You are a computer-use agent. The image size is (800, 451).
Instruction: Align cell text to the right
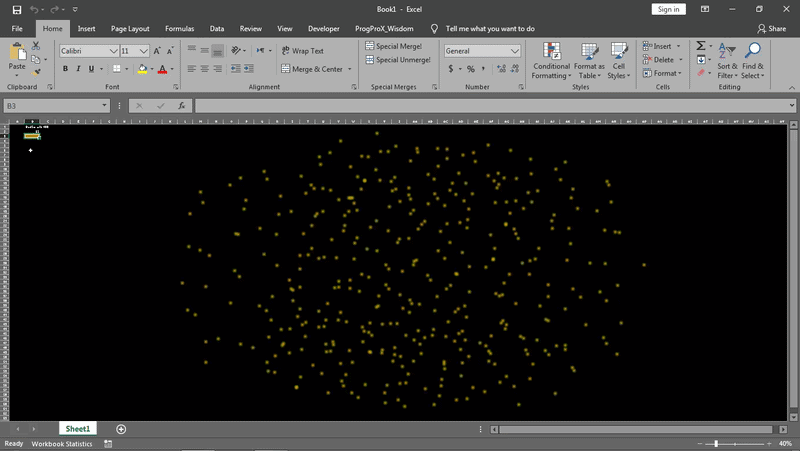[218, 68]
